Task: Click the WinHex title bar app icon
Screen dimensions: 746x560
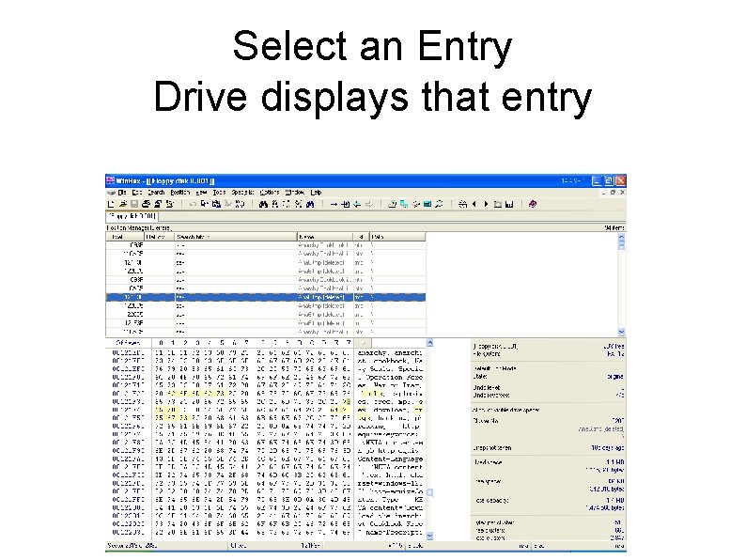Action: pyautogui.click(x=110, y=180)
